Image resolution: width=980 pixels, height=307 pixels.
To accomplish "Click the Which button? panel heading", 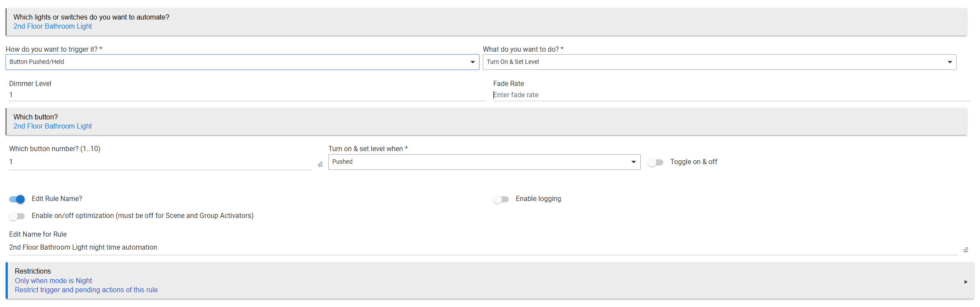I will 36,117.
